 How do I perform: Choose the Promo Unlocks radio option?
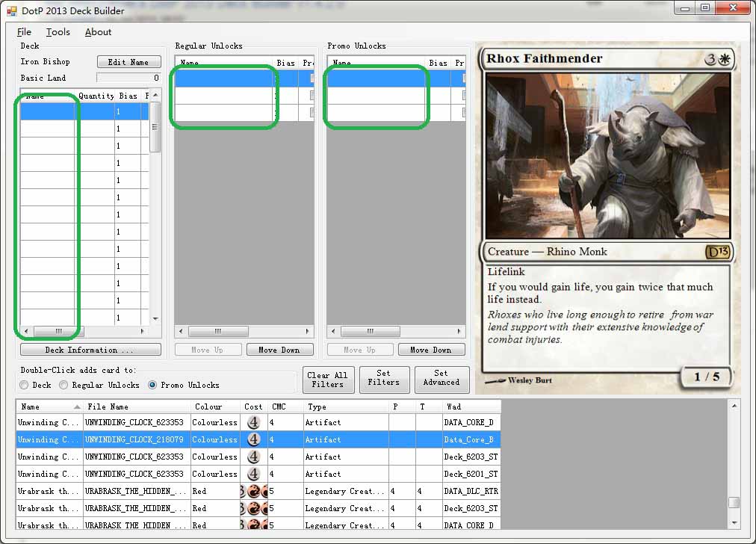(x=152, y=385)
